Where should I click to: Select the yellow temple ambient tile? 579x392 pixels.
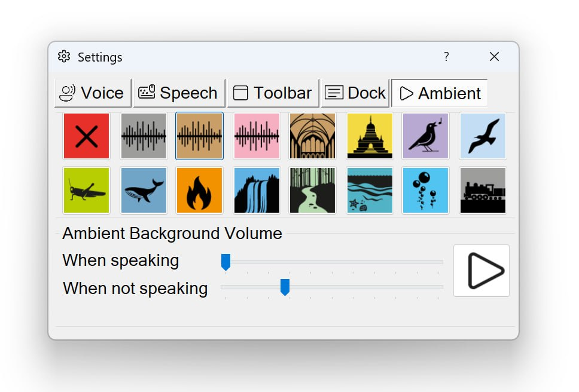(370, 136)
